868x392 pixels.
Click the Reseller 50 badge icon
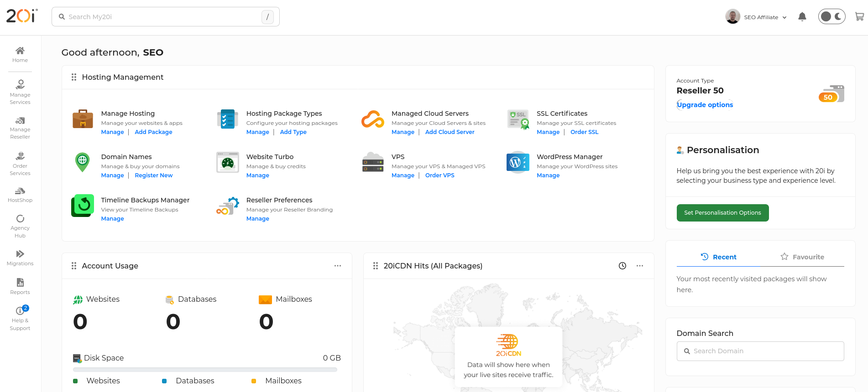tap(831, 94)
